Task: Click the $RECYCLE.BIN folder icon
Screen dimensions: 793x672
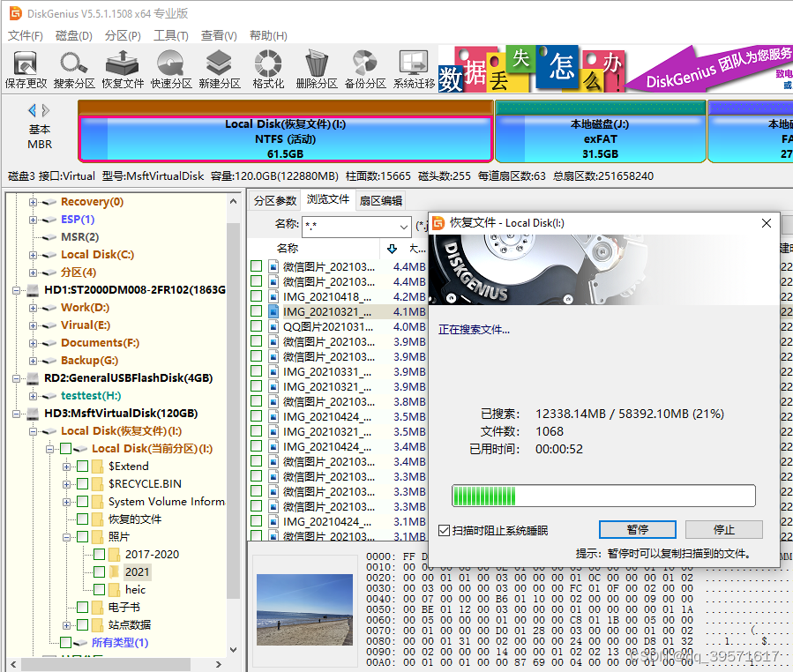Action: click(x=98, y=484)
